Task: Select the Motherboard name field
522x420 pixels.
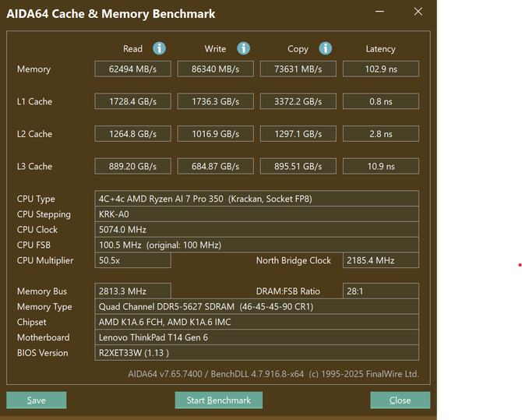Action: click(x=256, y=337)
